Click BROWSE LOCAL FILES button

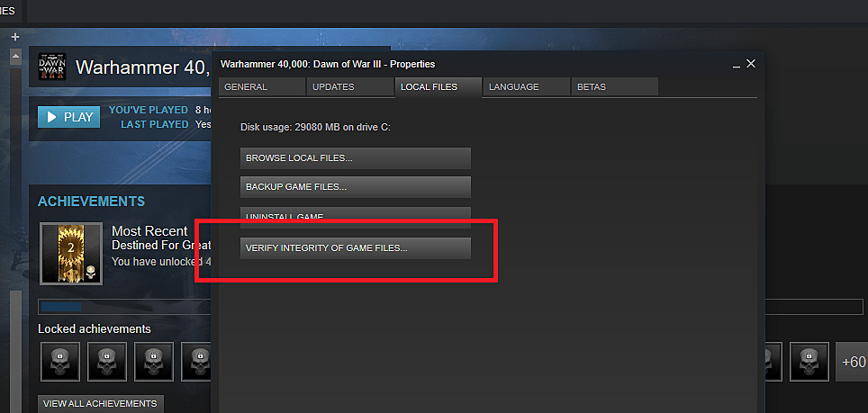click(x=356, y=158)
